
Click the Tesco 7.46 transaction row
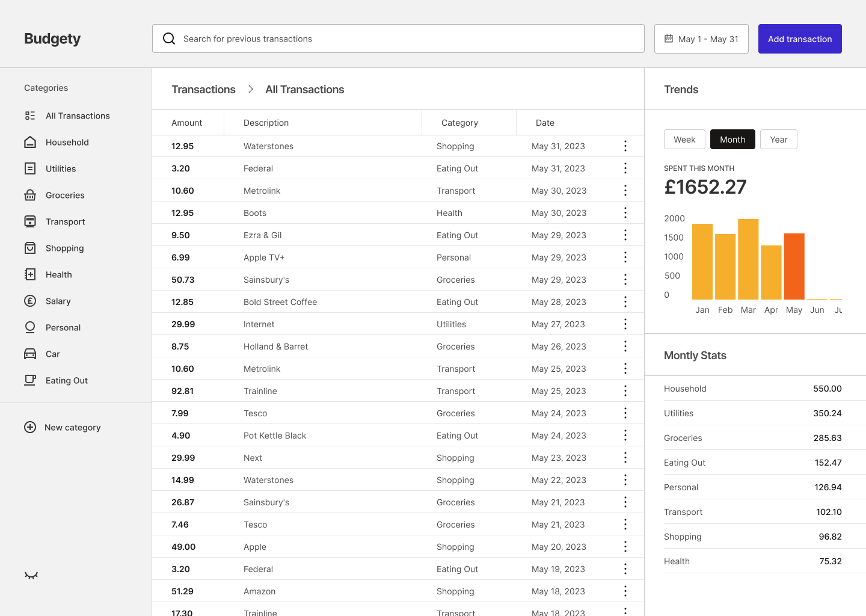(x=398, y=525)
